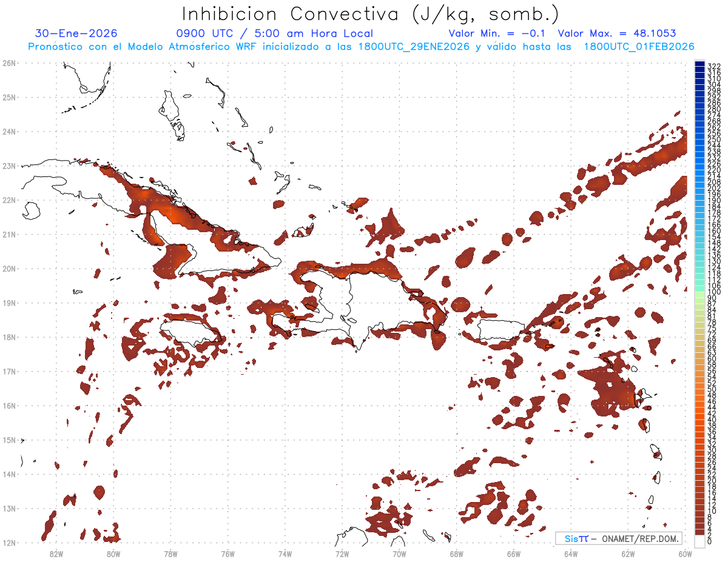The height and width of the screenshot is (562, 728).
Task: Click the 60W longitude label
Action: pyautogui.click(x=686, y=554)
